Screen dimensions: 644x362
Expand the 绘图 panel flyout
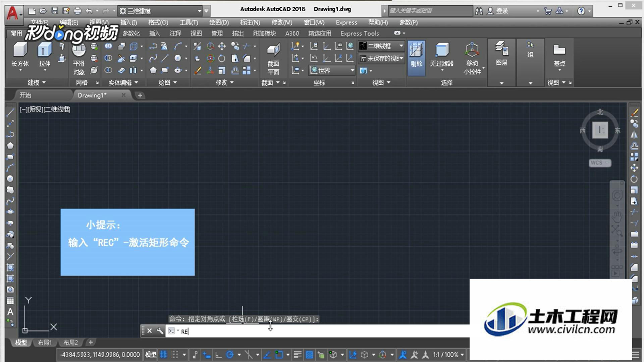tap(167, 82)
